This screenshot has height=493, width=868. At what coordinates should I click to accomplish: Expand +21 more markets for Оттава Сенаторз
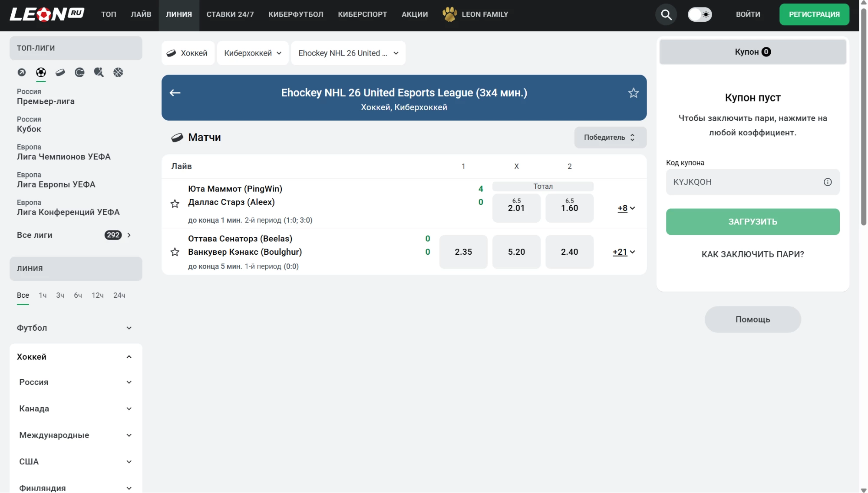point(624,252)
